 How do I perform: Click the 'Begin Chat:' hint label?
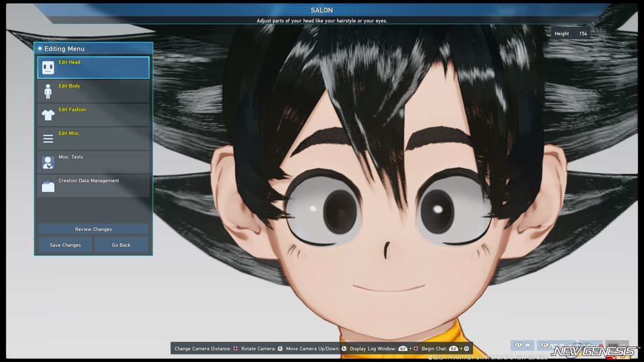[434, 349]
